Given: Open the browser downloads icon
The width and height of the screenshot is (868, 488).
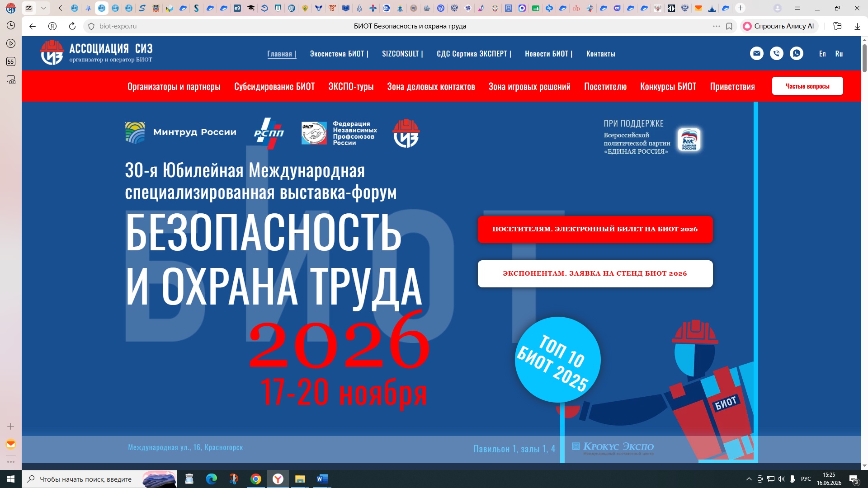Looking at the screenshot, I should 857,26.
